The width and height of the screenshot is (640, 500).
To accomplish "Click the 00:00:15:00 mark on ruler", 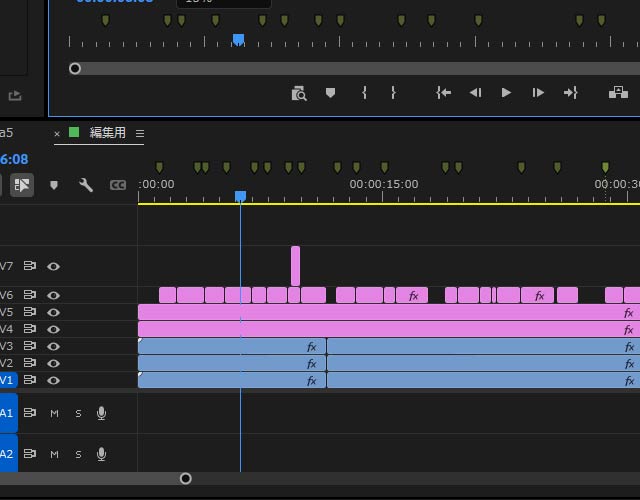I will pos(383,184).
